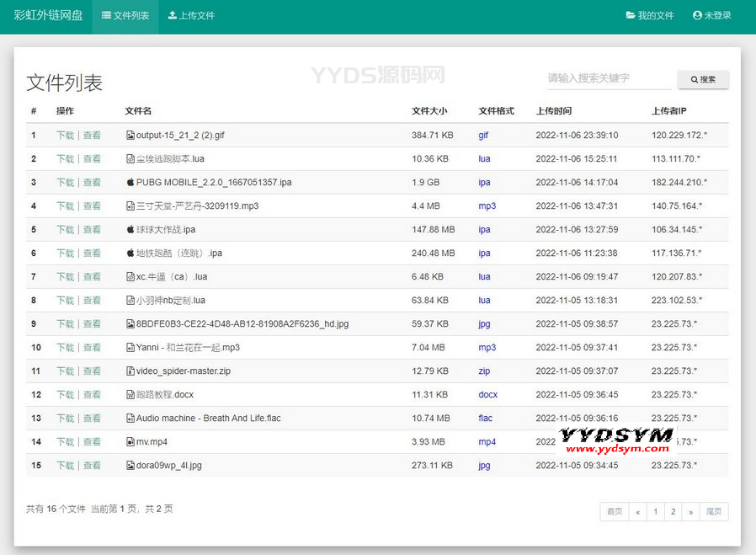Go to page 2 in pagination

point(673,512)
